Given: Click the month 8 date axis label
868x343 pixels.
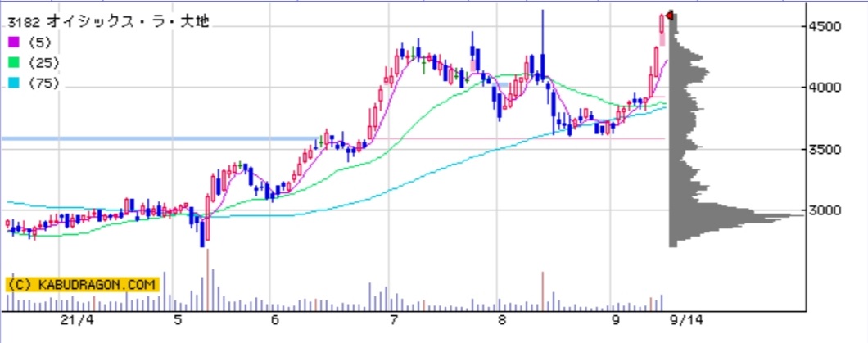Looking at the screenshot, I should coord(502,320).
